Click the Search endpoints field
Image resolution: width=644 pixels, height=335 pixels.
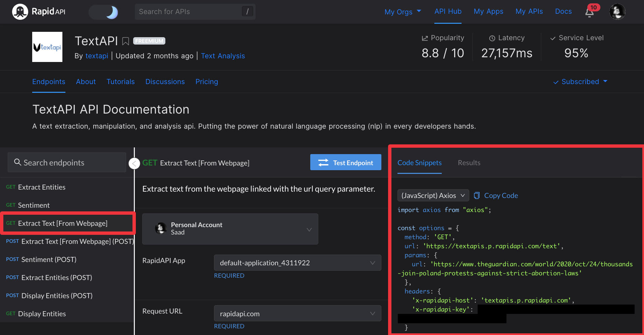click(67, 162)
